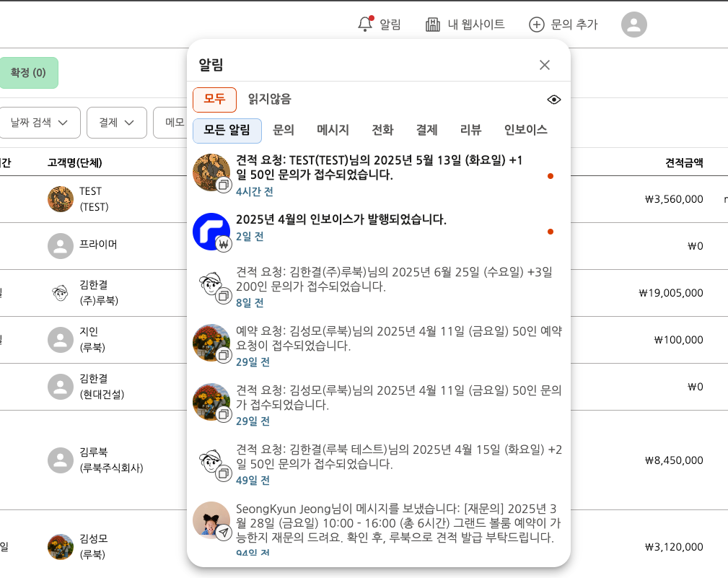This screenshot has width=728, height=578.
Task: Click the 확정 (0) status button
Action: click(x=28, y=73)
